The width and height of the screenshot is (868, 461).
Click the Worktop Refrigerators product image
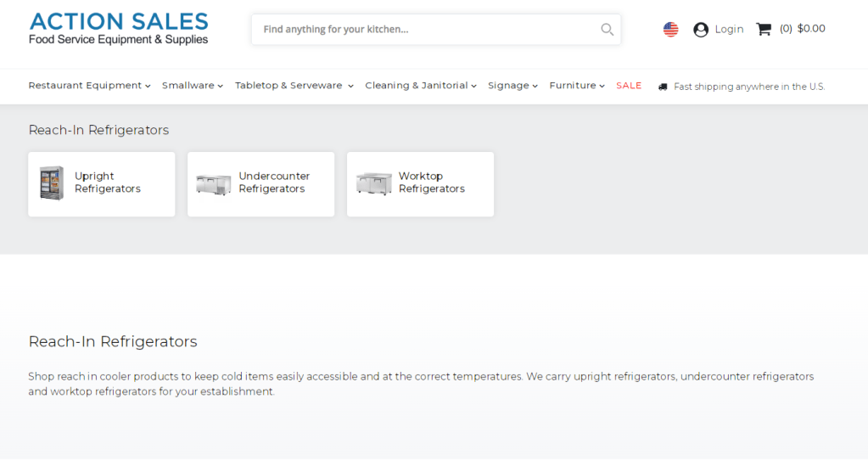(373, 183)
